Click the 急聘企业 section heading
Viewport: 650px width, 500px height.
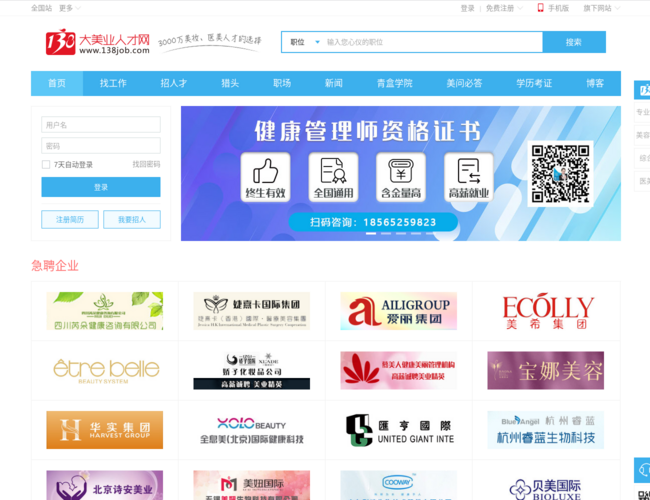pos(55,266)
